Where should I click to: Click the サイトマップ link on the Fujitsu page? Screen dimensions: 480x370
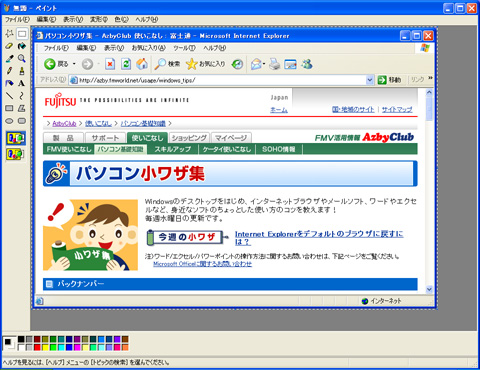[397, 109]
